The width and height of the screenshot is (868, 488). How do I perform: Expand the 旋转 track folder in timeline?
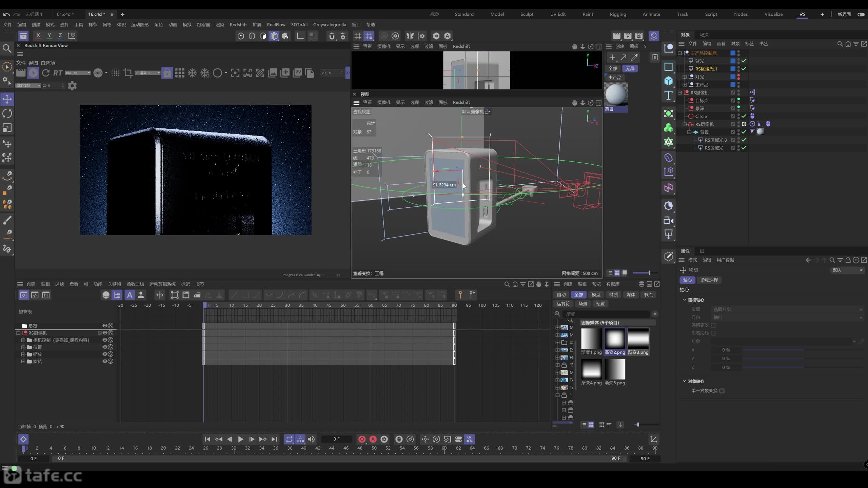[x=23, y=361]
